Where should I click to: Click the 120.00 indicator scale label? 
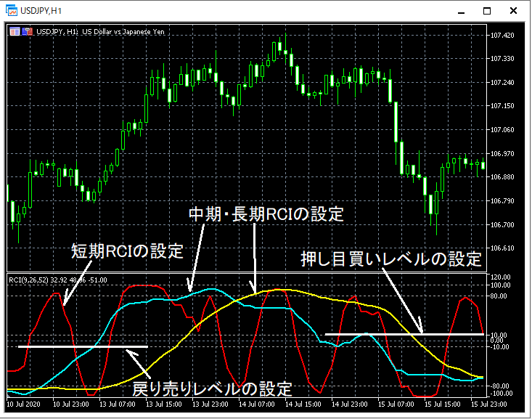[501, 277]
